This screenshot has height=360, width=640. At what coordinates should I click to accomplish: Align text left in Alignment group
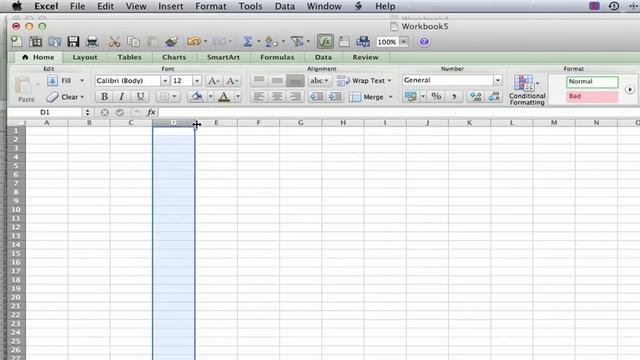click(259, 97)
